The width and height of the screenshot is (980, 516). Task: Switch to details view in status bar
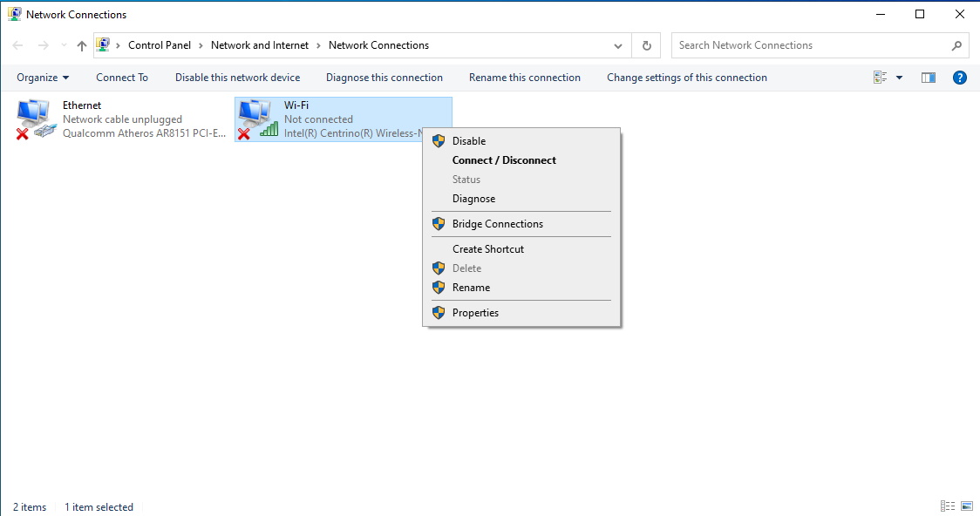click(948, 506)
